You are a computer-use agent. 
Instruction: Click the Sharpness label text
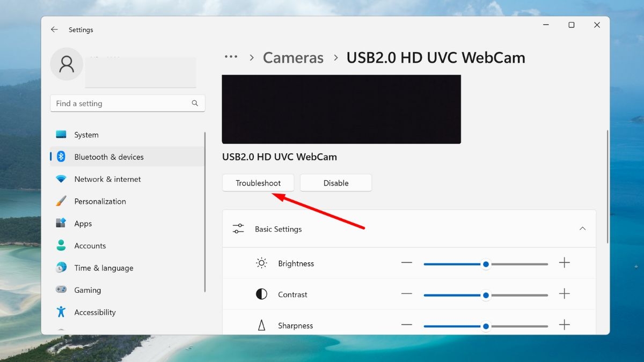pyautogui.click(x=295, y=326)
